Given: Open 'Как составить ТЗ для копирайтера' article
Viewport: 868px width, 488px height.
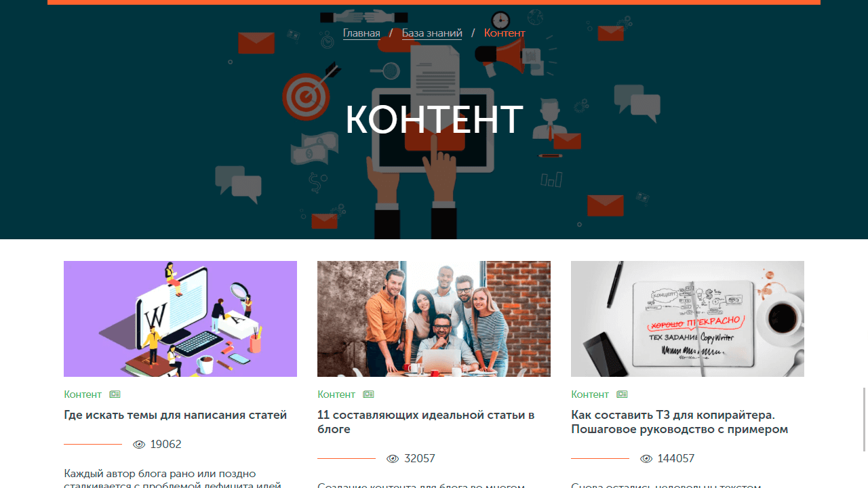Looking at the screenshot, I should point(679,422).
